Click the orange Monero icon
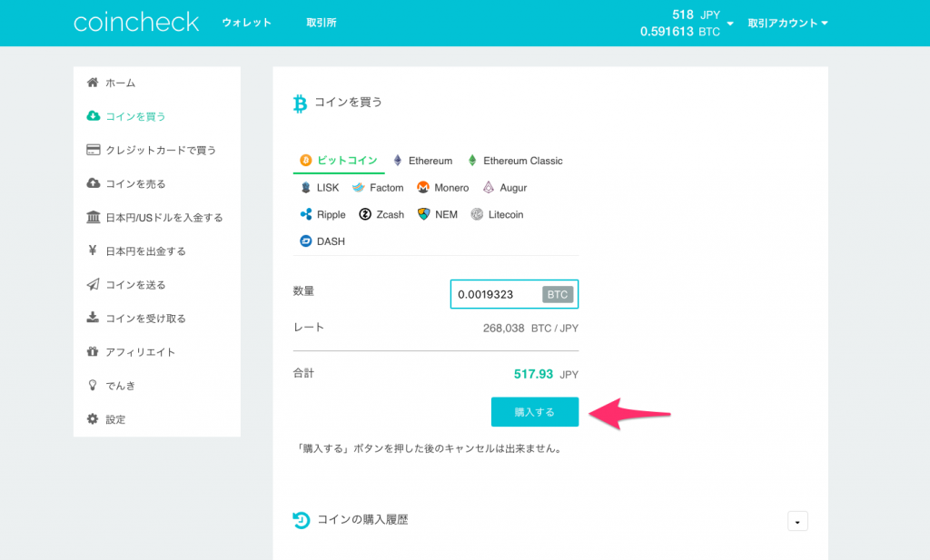Viewport: 930px width, 560px height. [423, 188]
